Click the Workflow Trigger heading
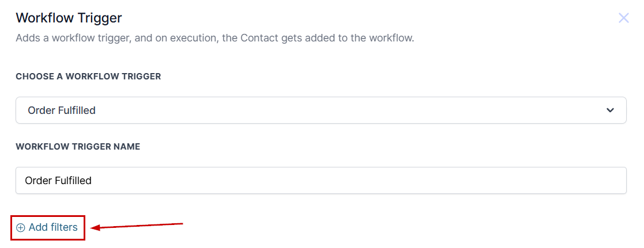This screenshot has width=644, height=248. coord(69,18)
